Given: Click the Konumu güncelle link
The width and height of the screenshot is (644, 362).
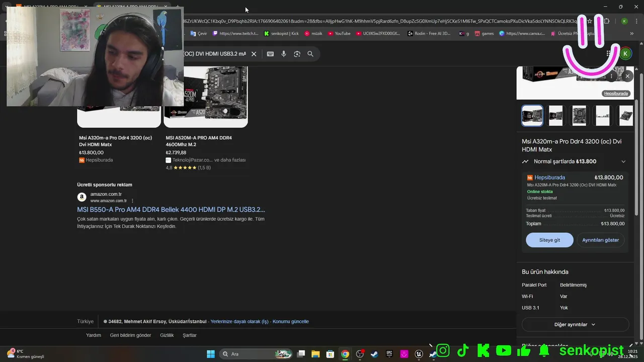Looking at the screenshot, I should pos(291,321).
